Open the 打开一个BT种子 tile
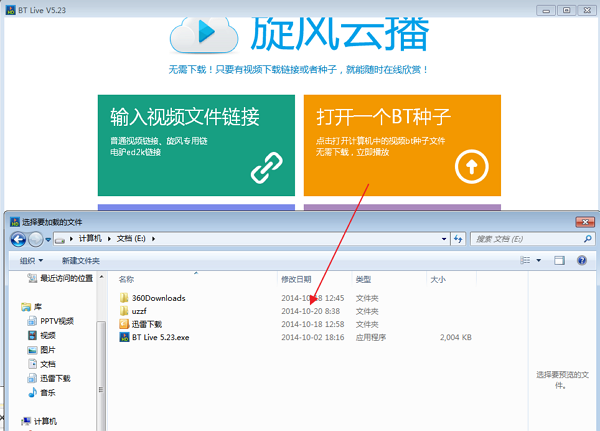The image size is (600, 431). [x=402, y=145]
